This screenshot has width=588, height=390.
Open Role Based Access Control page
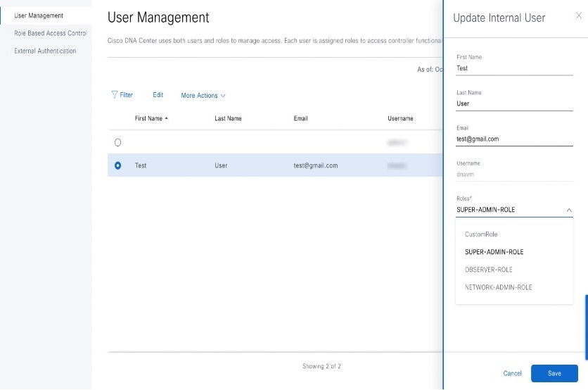(x=51, y=33)
